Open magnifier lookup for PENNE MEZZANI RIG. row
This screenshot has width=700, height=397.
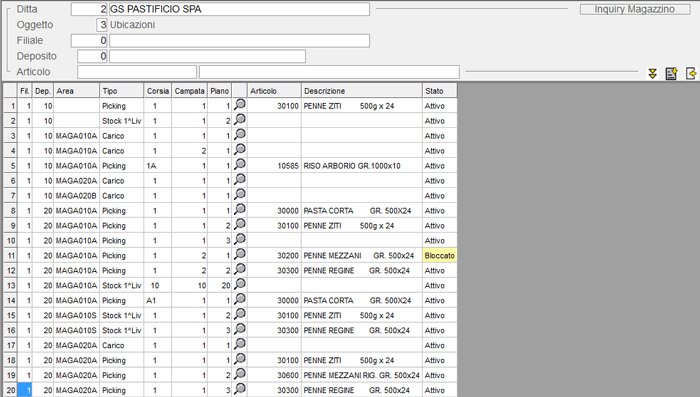tap(240, 374)
